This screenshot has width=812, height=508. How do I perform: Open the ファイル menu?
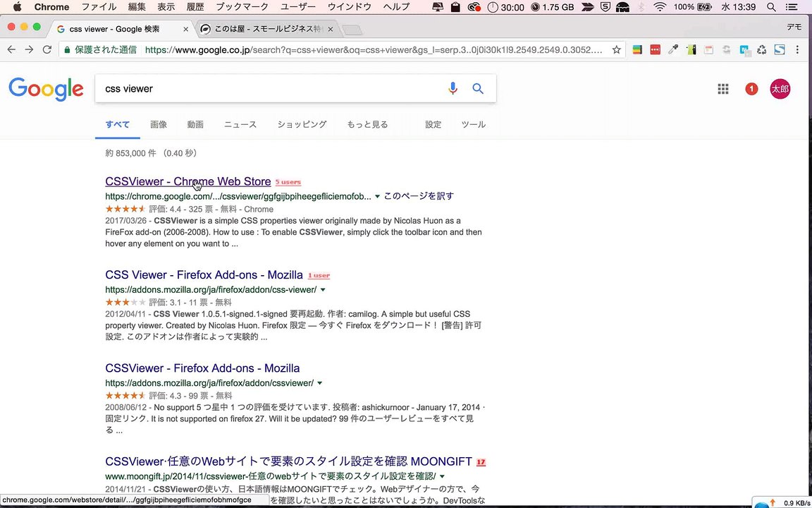pos(99,7)
